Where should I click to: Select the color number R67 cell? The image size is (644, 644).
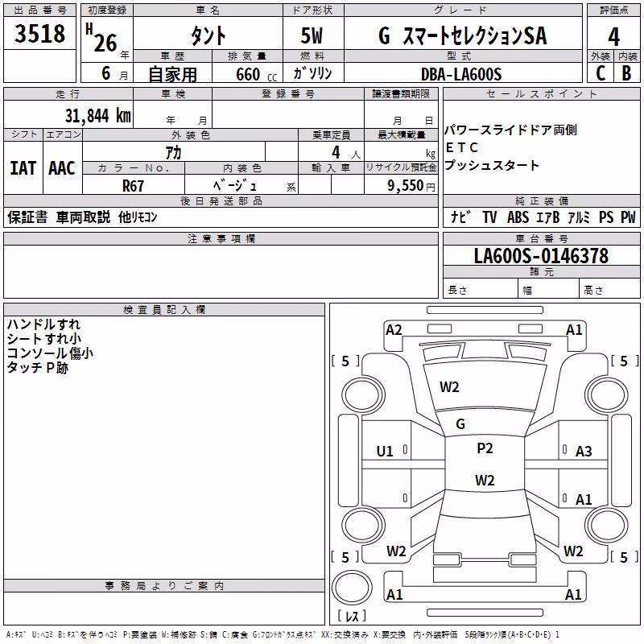tap(133, 186)
